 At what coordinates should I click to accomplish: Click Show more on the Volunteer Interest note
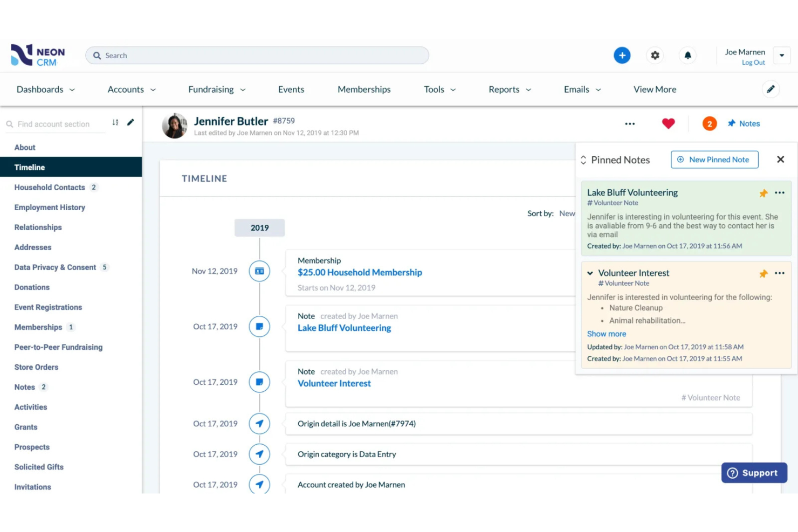(606, 334)
